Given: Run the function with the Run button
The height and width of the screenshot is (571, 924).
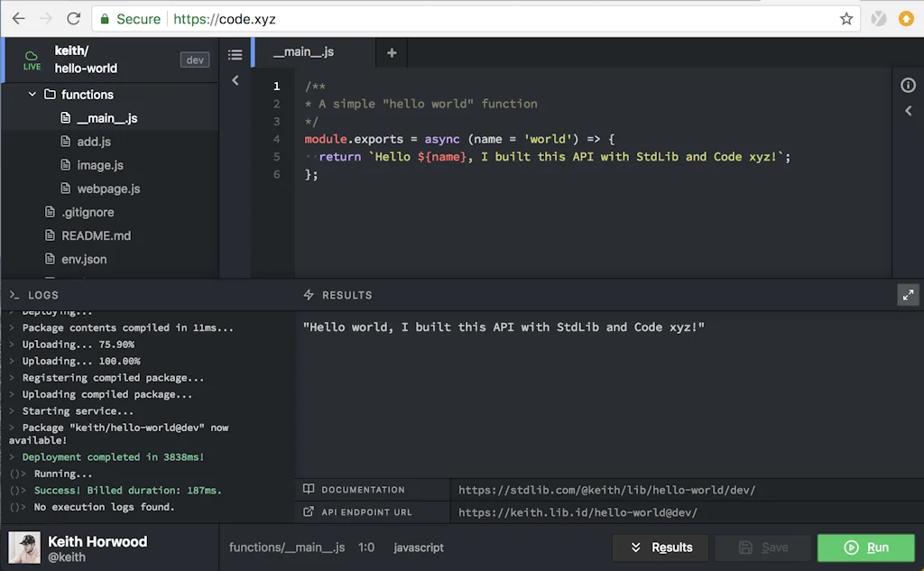Looking at the screenshot, I should click(865, 547).
